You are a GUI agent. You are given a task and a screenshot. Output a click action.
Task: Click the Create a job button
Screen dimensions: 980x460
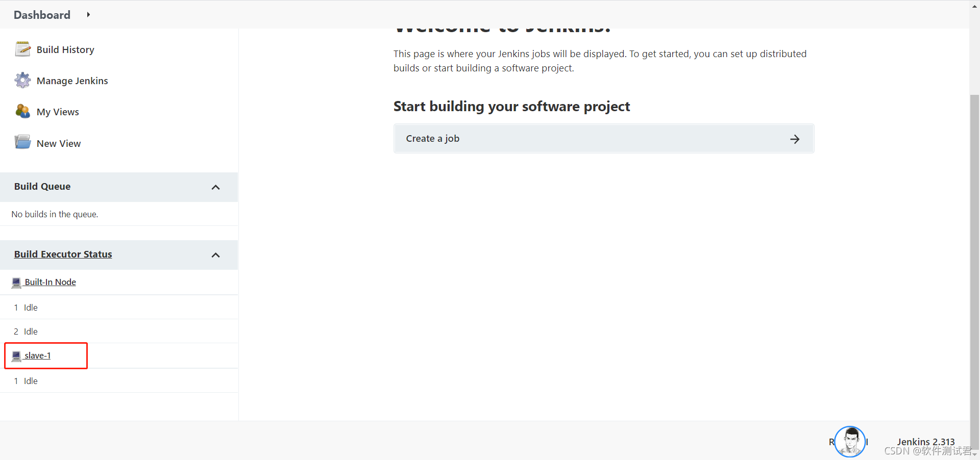pos(604,139)
